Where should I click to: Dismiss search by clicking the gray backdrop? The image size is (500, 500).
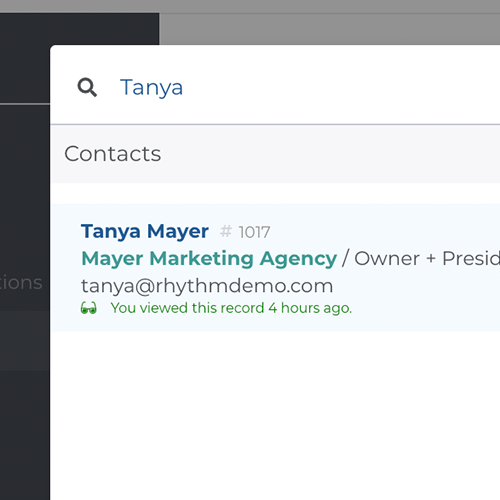point(329,29)
